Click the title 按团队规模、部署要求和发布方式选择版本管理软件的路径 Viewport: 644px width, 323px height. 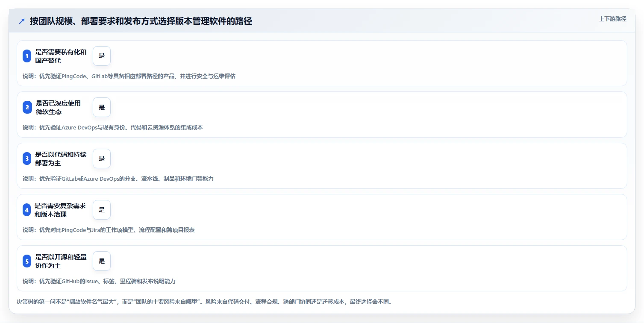point(141,21)
